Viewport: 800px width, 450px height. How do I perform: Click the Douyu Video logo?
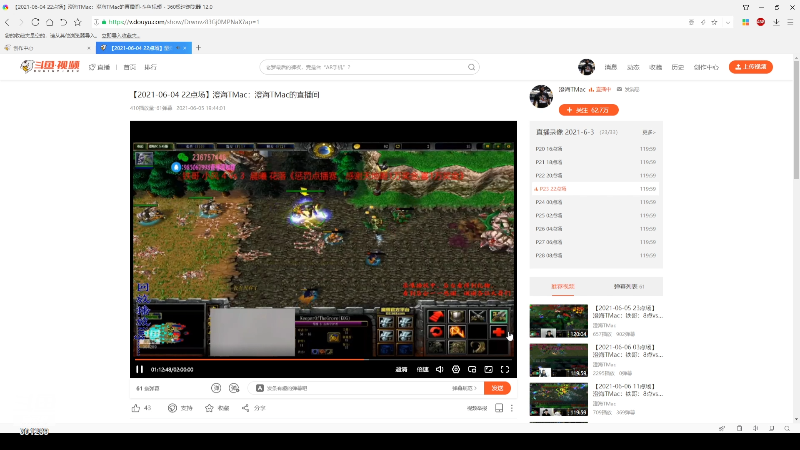49,66
